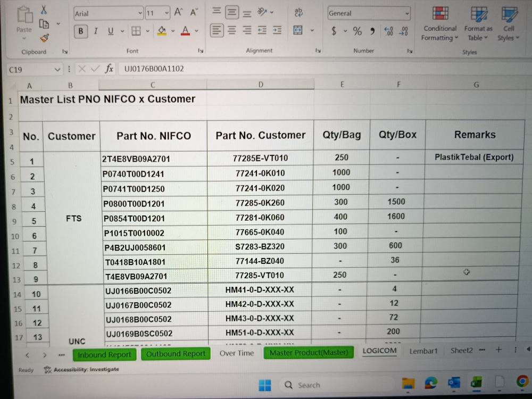Increase font size with the larger A
Viewport: 532px width, 399px height.
click(178, 13)
